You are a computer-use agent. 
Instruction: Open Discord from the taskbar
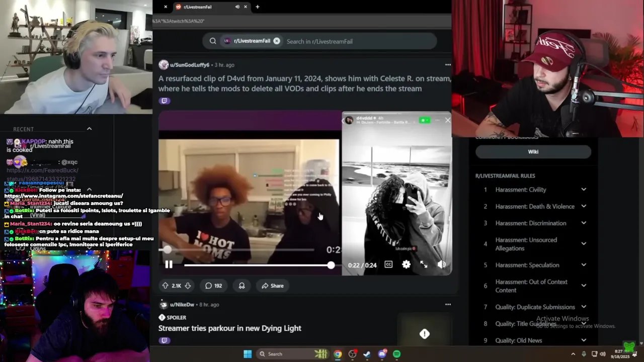pos(382,354)
